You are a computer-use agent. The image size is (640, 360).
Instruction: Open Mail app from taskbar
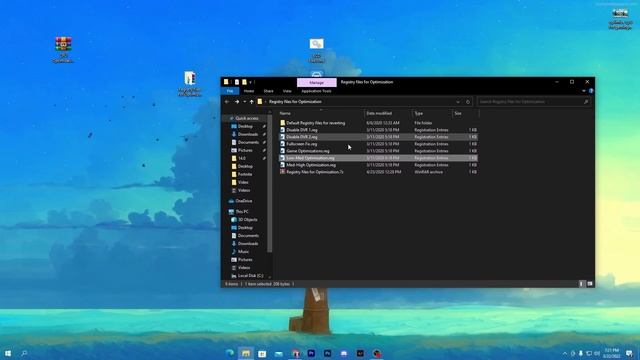point(279,353)
